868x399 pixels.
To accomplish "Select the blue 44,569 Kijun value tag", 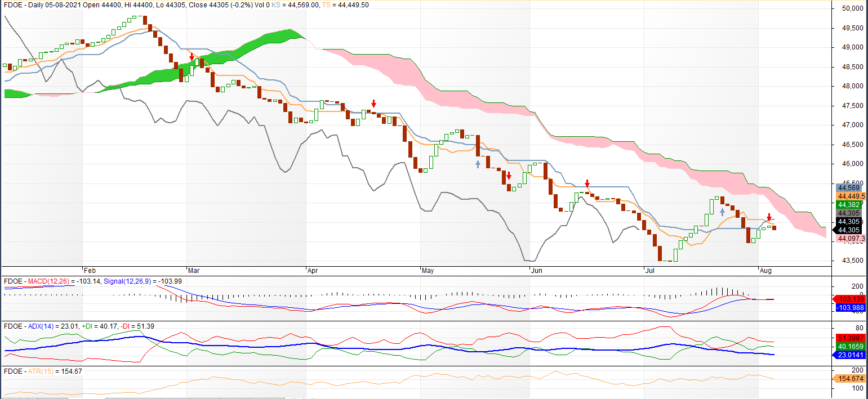I will tap(849, 187).
